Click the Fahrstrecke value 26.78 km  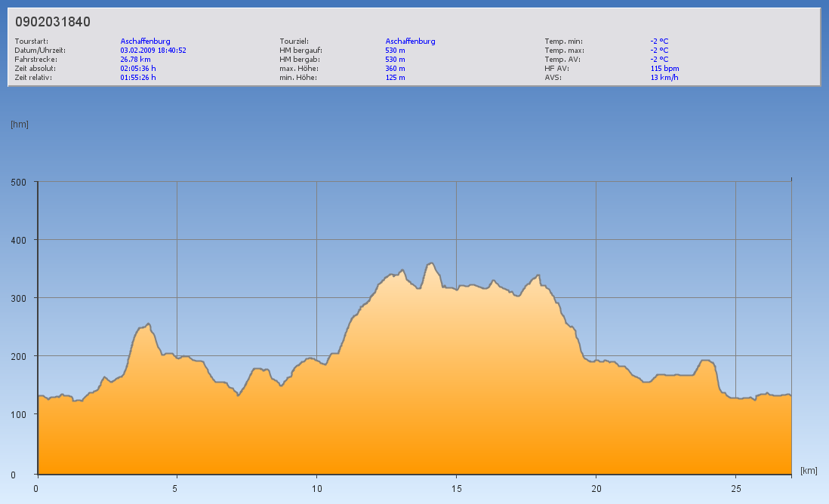pyautogui.click(x=135, y=59)
